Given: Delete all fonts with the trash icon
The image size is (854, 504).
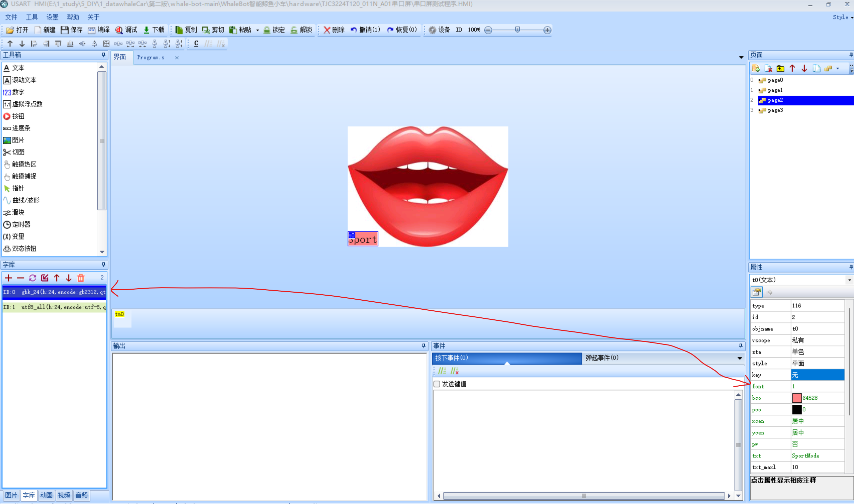Looking at the screenshot, I should tap(81, 278).
